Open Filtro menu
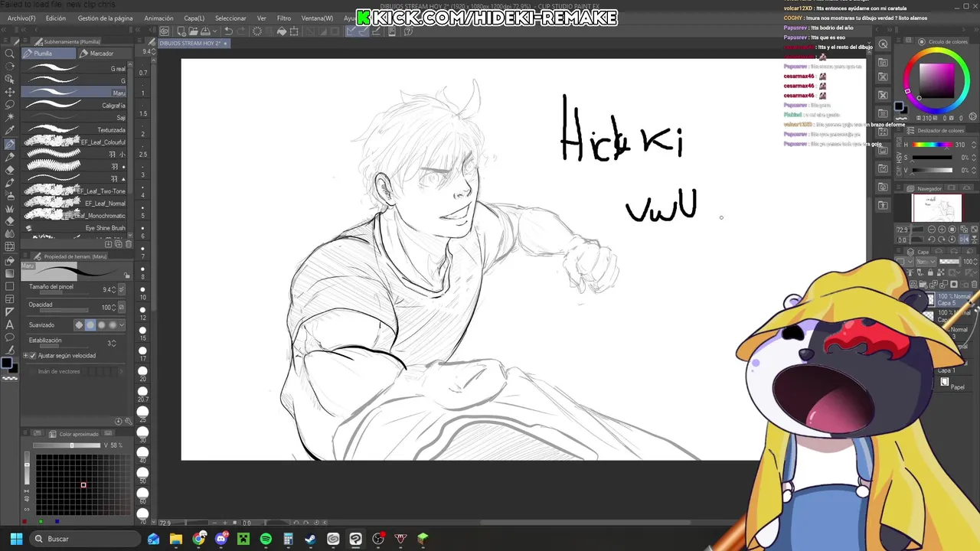The height and width of the screenshot is (551, 980). (284, 18)
